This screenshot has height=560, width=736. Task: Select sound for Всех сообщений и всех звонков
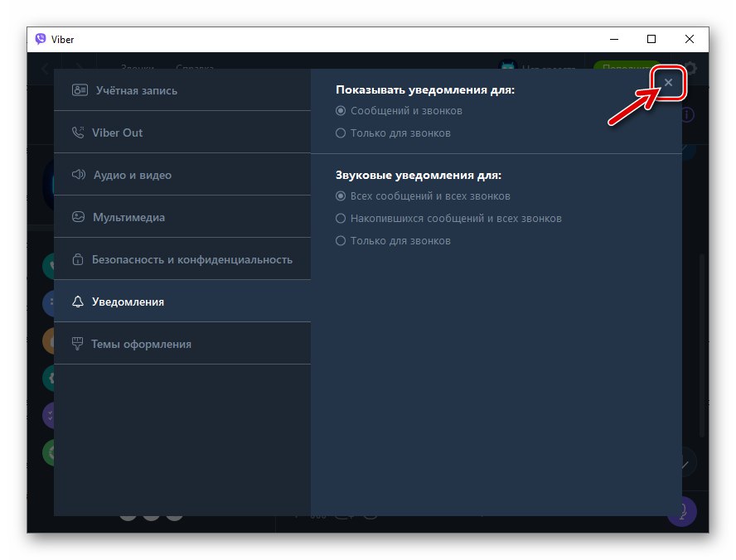pos(423,196)
